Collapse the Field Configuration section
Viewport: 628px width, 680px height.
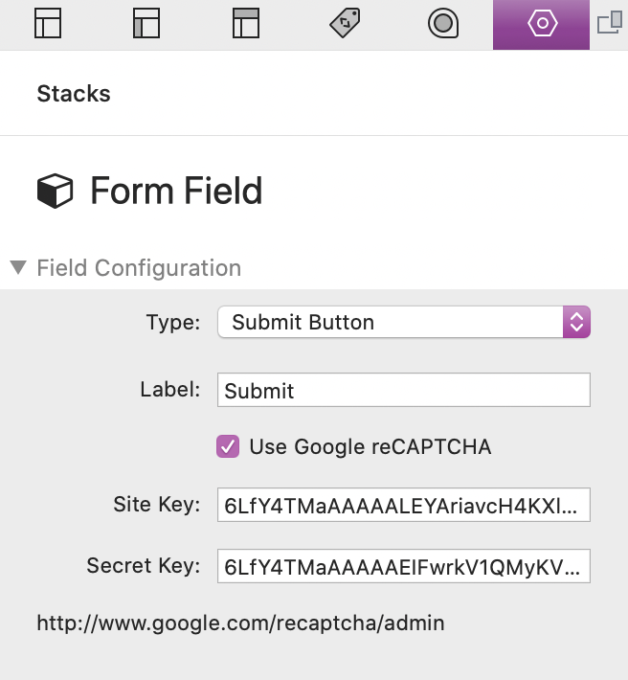(x=18, y=268)
